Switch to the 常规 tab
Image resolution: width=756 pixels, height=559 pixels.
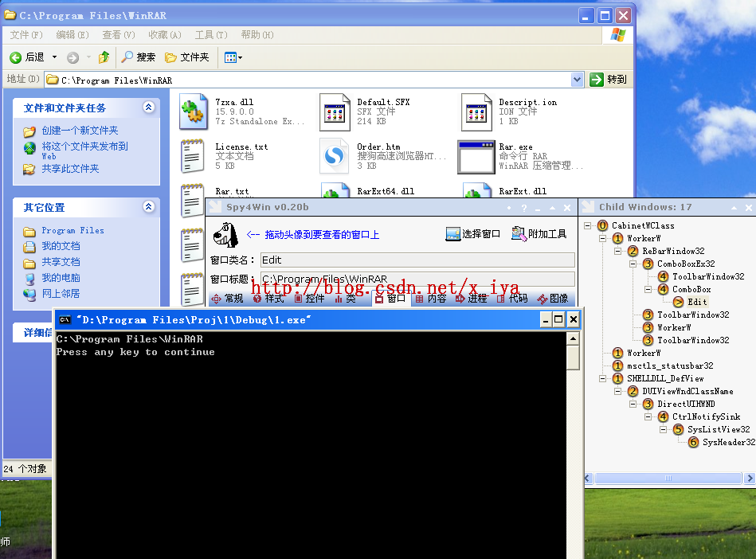point(228,299)
